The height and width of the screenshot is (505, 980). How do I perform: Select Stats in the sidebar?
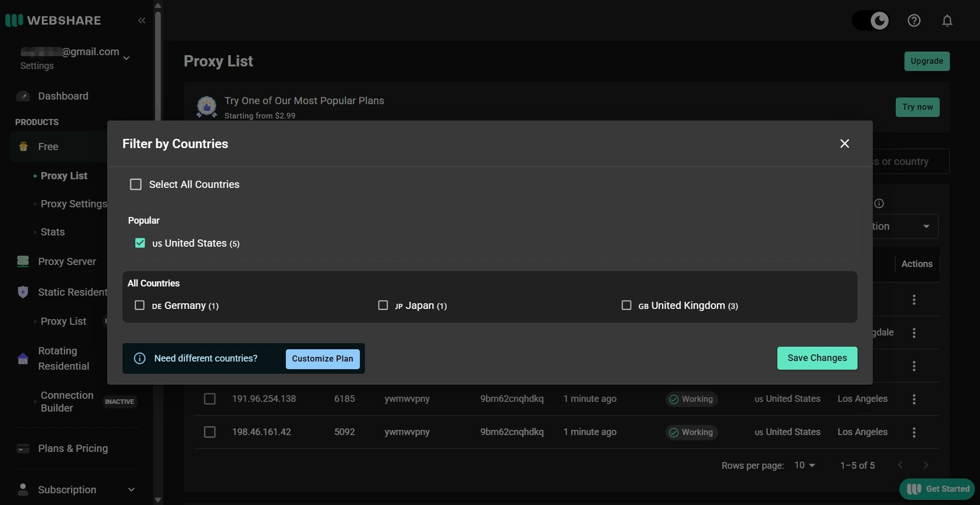click(53, 232)
